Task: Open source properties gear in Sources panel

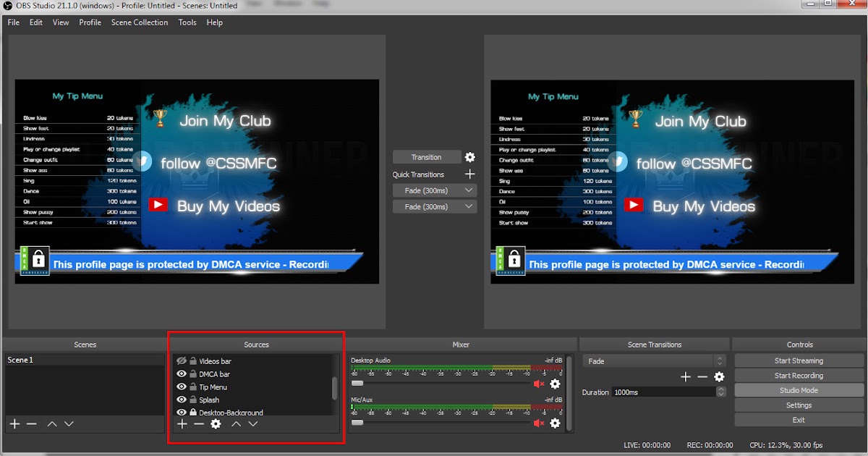Action: pos(216,423)
